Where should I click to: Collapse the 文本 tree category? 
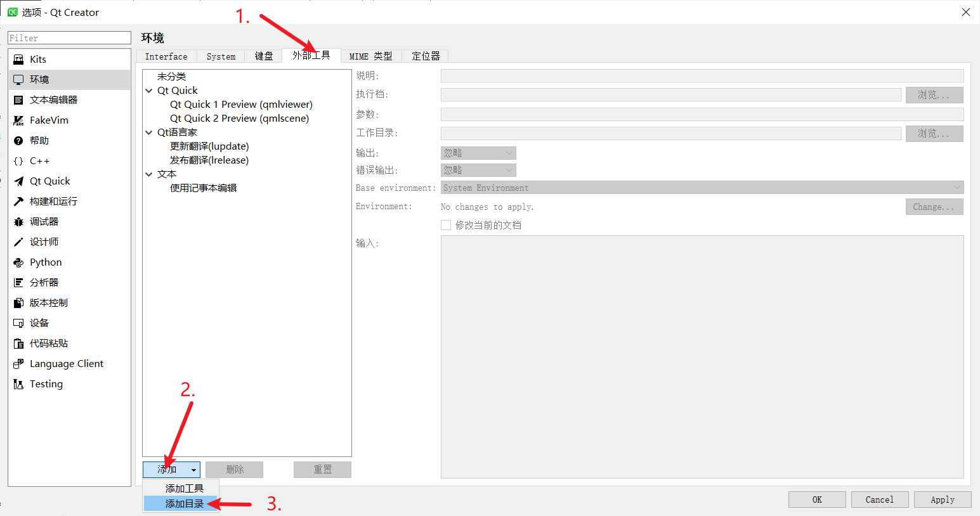click(x=149, y=174)
